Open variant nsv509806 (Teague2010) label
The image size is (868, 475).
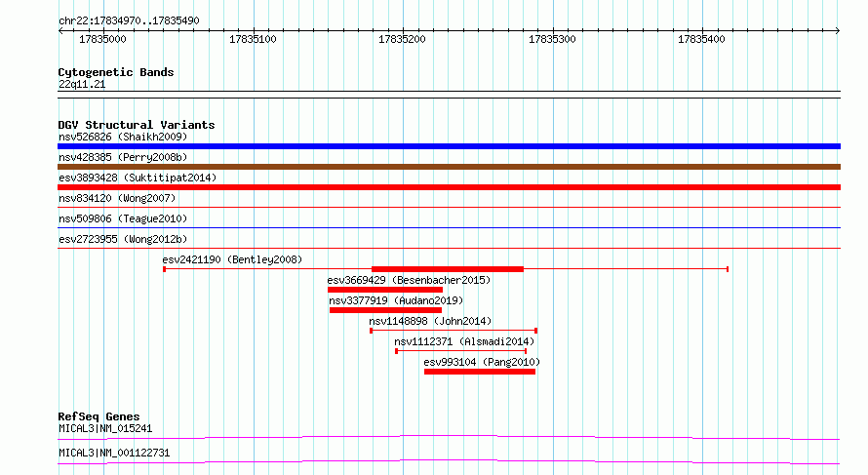(x=123, y=218)
